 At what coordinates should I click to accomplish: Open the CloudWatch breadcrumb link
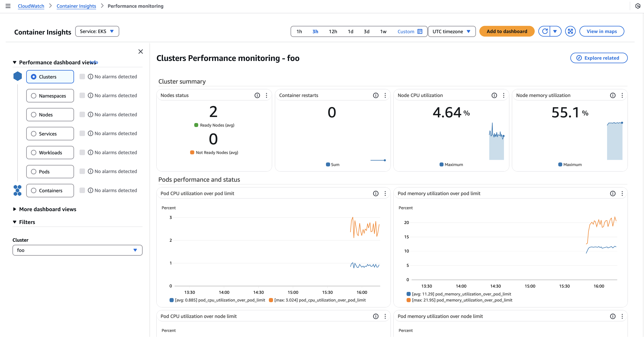point(31,6)
